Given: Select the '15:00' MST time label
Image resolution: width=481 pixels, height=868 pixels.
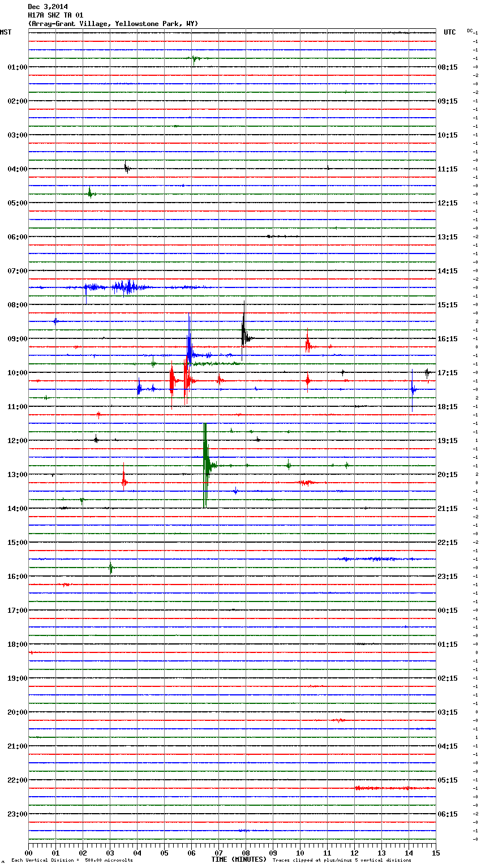Looking at the screenshot, I should pos(18,543).
